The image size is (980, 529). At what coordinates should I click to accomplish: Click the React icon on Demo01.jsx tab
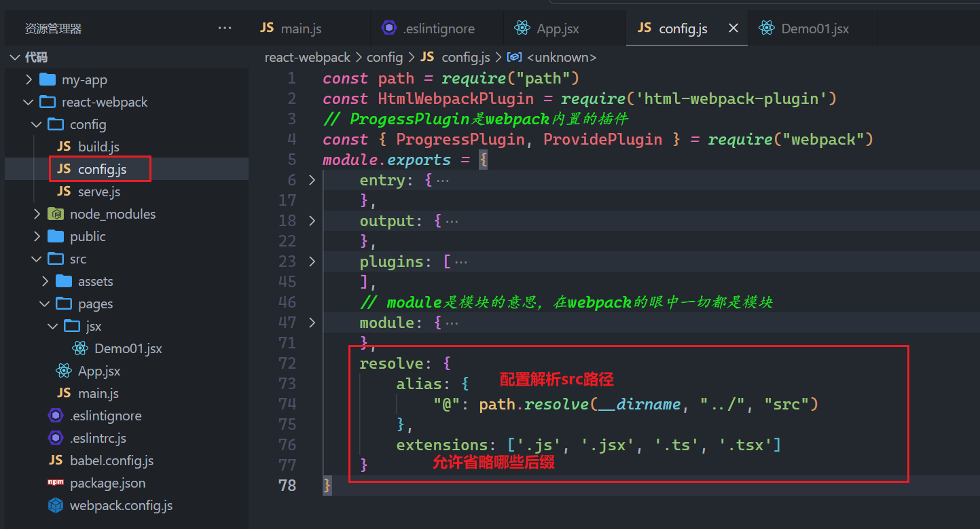coord(767,28)
